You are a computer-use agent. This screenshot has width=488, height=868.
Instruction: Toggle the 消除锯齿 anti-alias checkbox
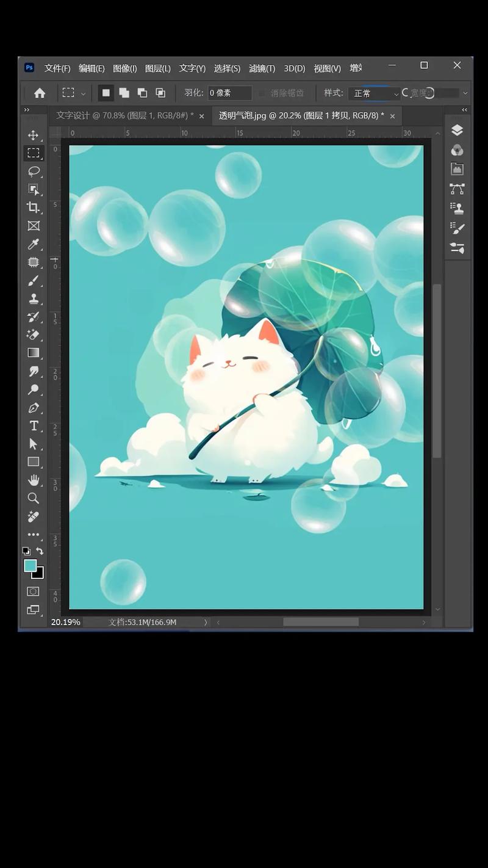coord(262,93)
